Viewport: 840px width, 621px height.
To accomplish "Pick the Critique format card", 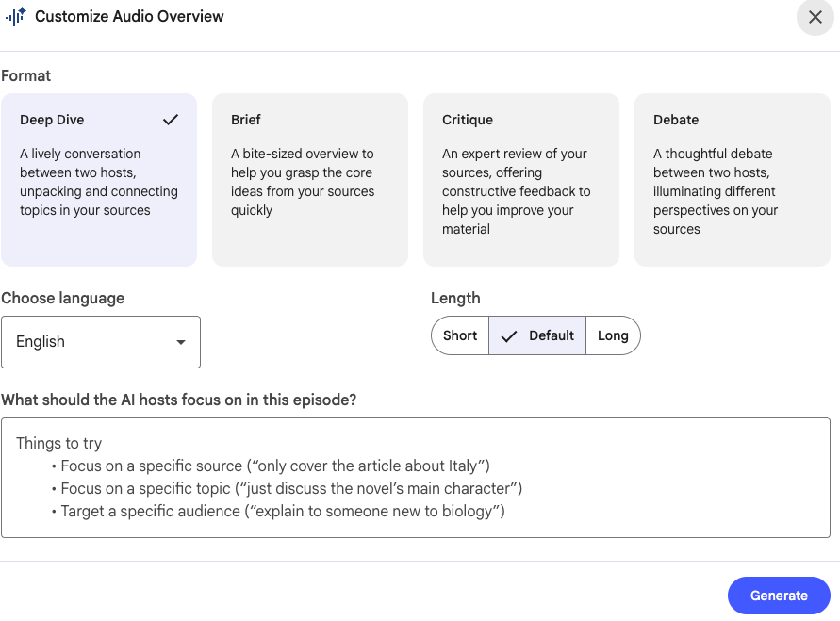I will [521, 180].
